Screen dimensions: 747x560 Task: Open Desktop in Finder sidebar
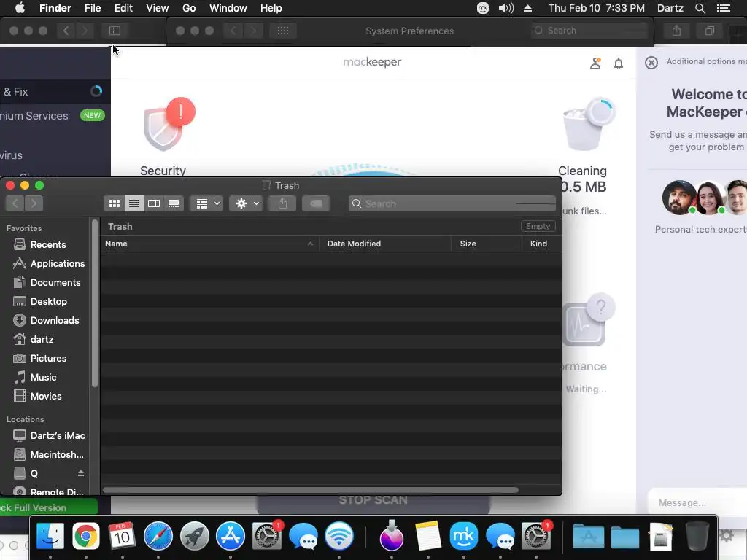point(41,302)
